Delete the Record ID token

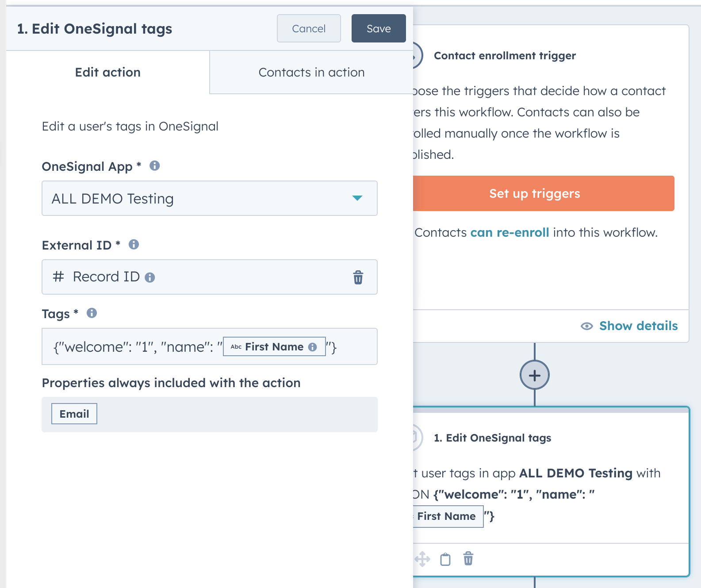tap(358, 277)
